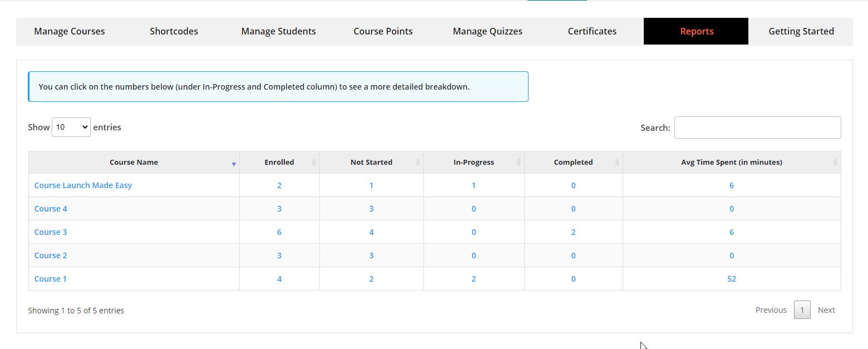
Task: Click the Course 3 link
Action: 51,232
